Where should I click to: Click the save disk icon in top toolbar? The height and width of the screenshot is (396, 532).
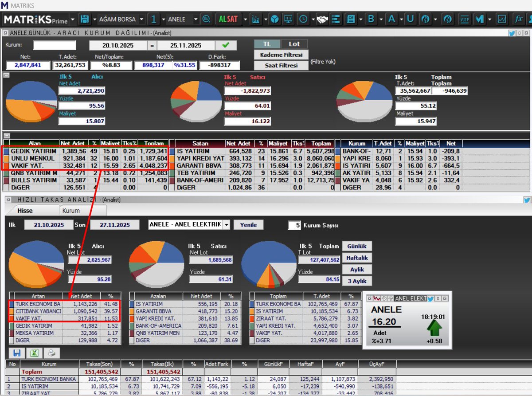(84, 19)
